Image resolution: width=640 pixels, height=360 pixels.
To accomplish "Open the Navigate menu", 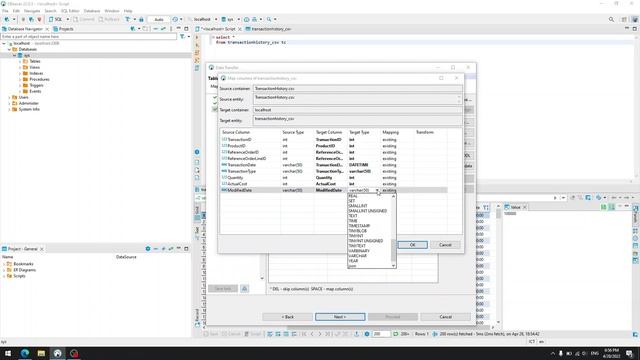I will (x=32, y=11).
